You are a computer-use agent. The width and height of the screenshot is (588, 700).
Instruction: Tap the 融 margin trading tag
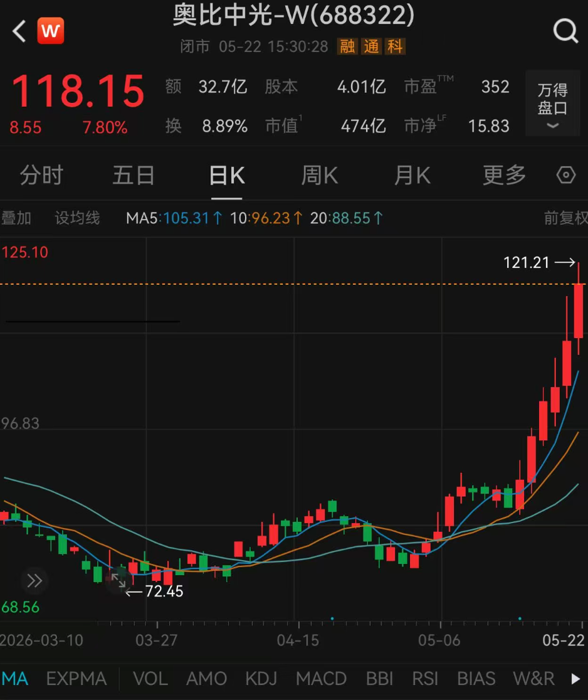click(x=347, y=46)
